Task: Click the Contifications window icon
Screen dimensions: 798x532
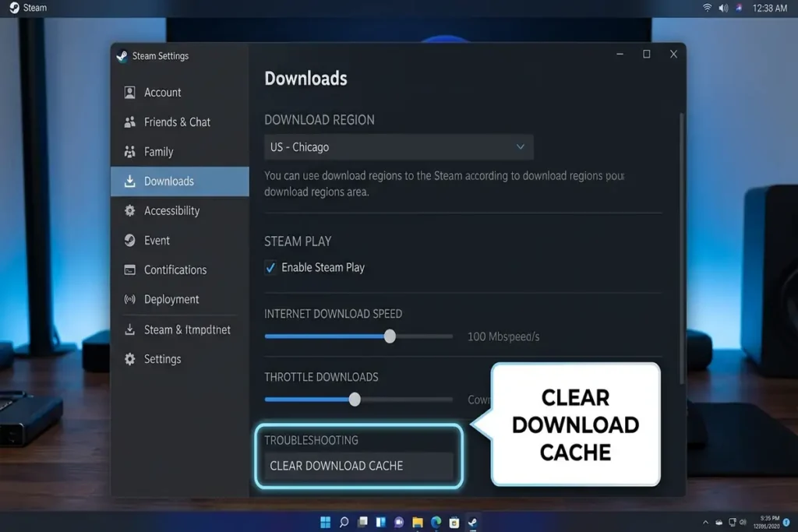Action: tap(130, 270)
